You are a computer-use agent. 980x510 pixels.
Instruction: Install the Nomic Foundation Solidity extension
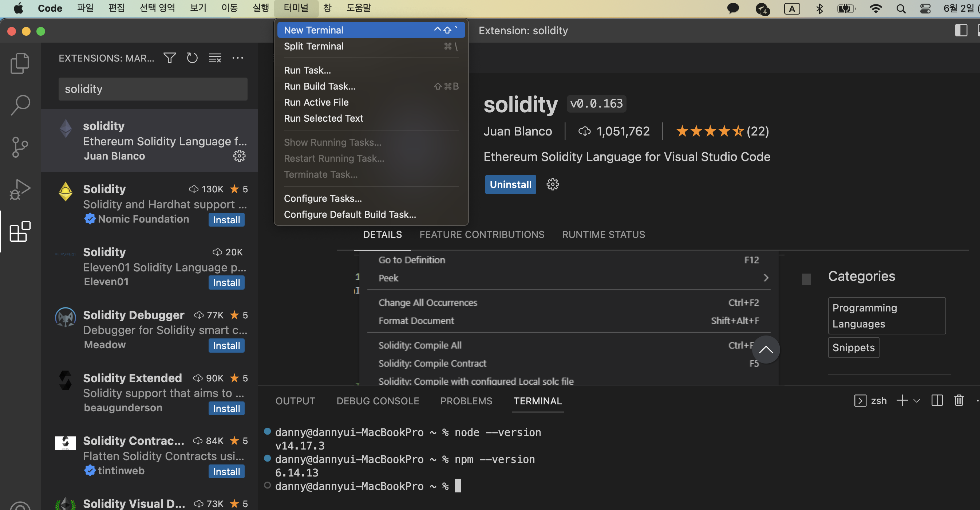[x=226, y=220]
